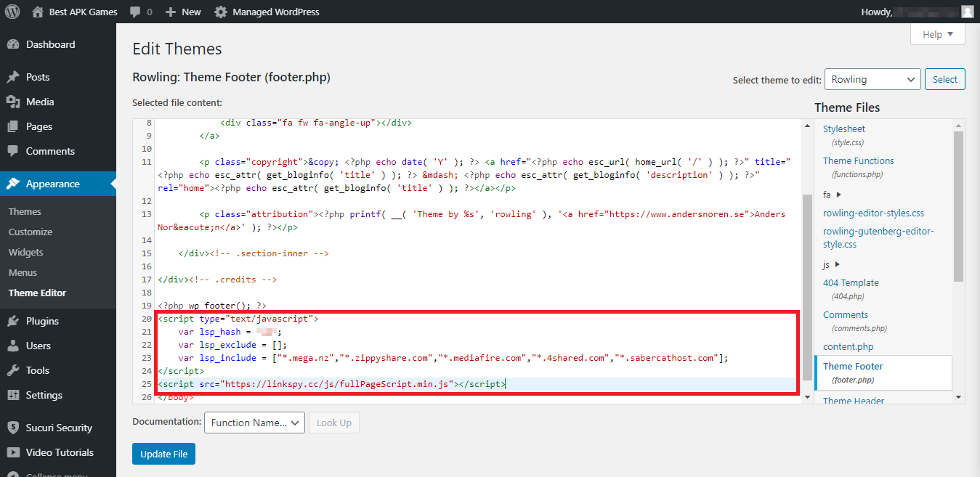Viewport: 980px width, 477px height.
Task: Click the Users person icon
Action: [x=13, y=346]
